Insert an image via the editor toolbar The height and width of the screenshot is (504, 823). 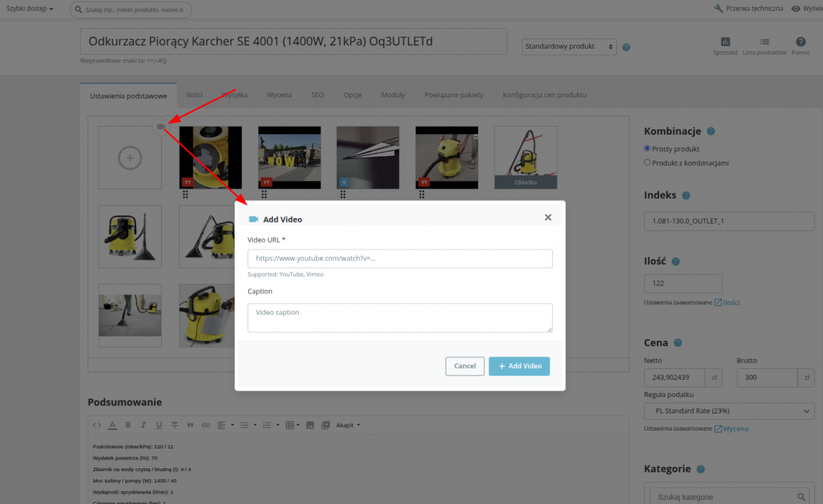click(311, 425)
